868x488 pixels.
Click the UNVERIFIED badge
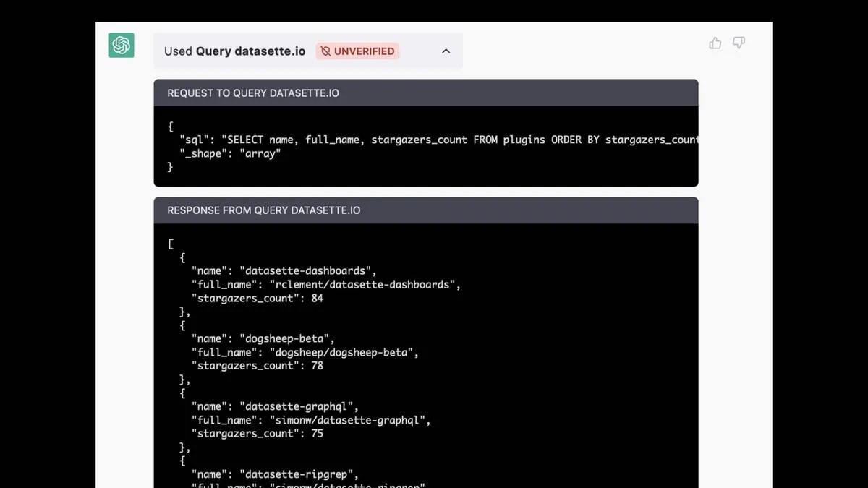pyautogui.click(x=357, y=51)
